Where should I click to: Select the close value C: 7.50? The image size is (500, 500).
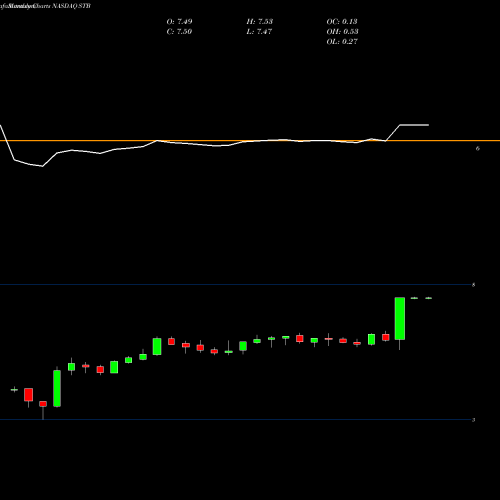[x=179, y=31]
